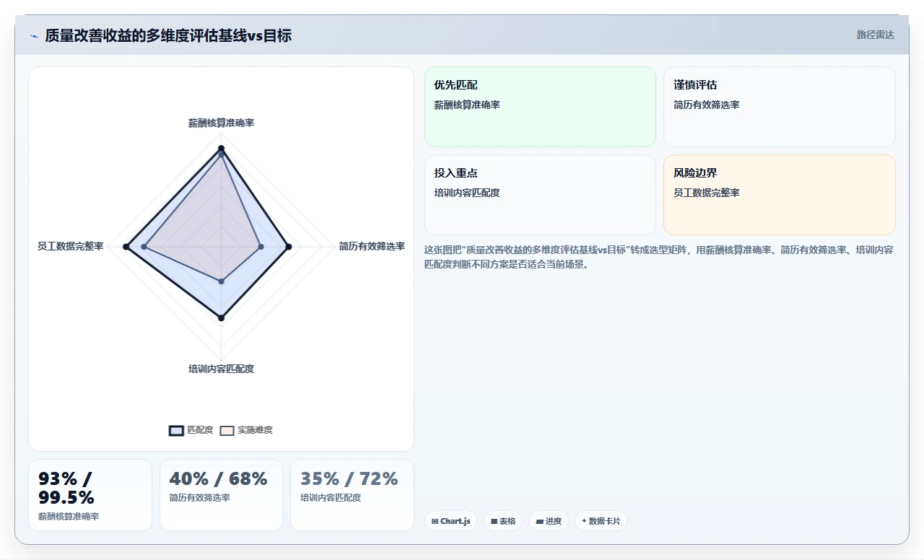The width and height of the screenshot is (924, 560).
Task: Click the outer data point on 简历有效筛选率 axis
Action: [x=289, y=247]
